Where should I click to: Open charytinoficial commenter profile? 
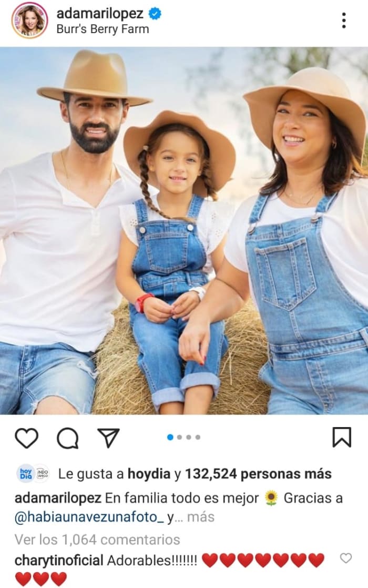coord(59,561)
